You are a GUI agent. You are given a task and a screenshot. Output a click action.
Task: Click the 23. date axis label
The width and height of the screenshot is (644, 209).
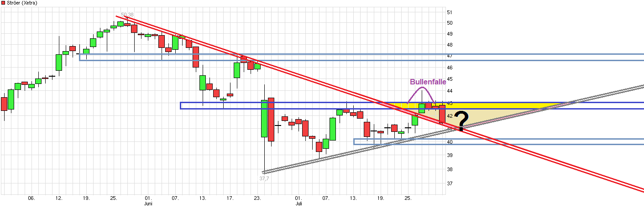click(258, 199)
